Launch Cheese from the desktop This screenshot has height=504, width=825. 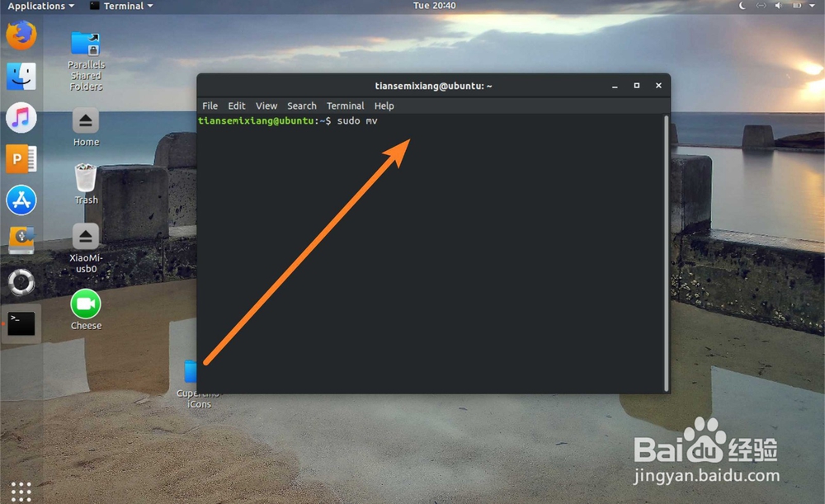(x=86, y=310)
